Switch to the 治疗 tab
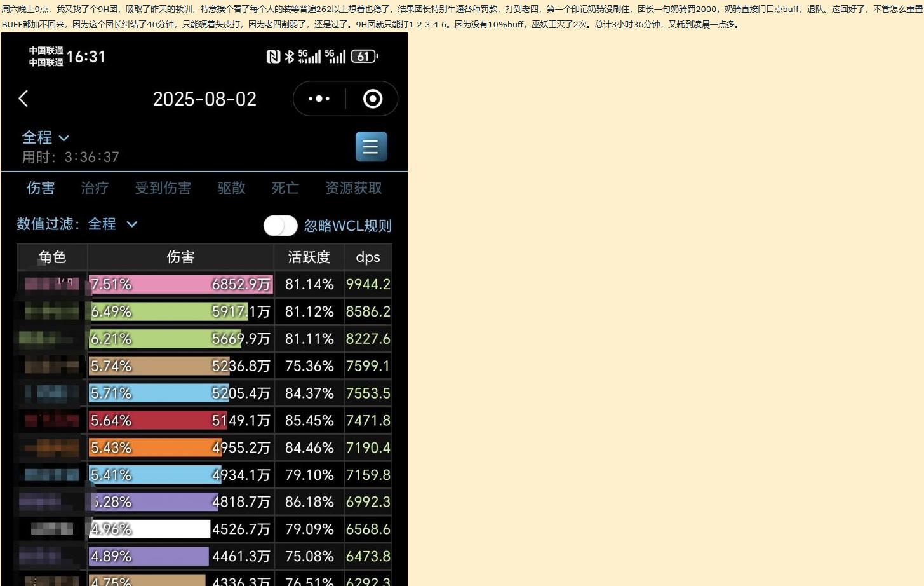This screenshot has width=924, height=586. pos(95,188)
